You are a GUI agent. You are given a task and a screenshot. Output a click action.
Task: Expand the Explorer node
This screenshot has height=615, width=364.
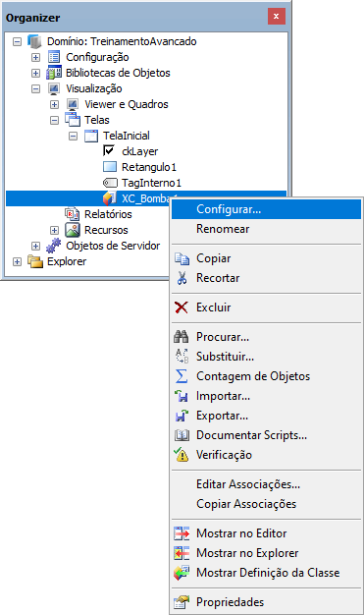(x=17, y=261)
